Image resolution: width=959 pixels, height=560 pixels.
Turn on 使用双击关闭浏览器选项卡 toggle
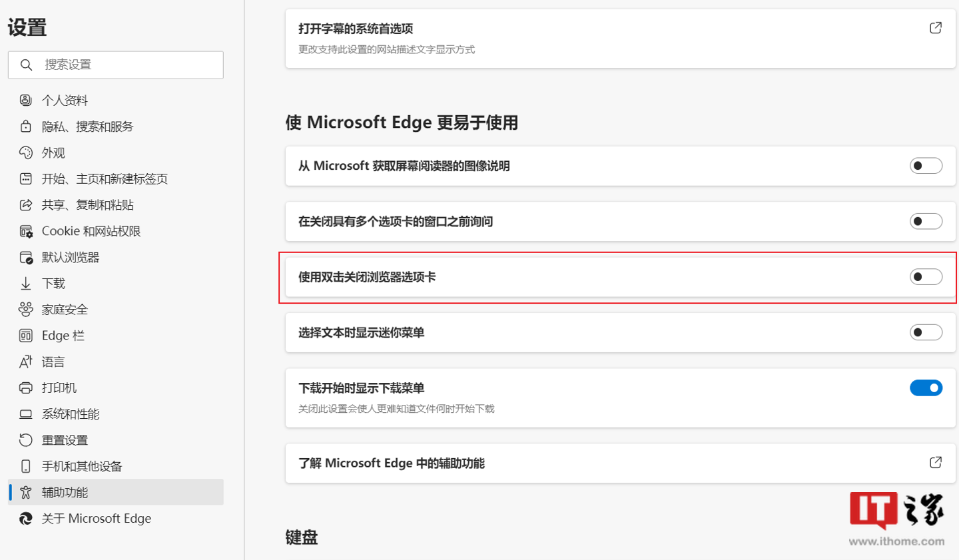[926, 277]
